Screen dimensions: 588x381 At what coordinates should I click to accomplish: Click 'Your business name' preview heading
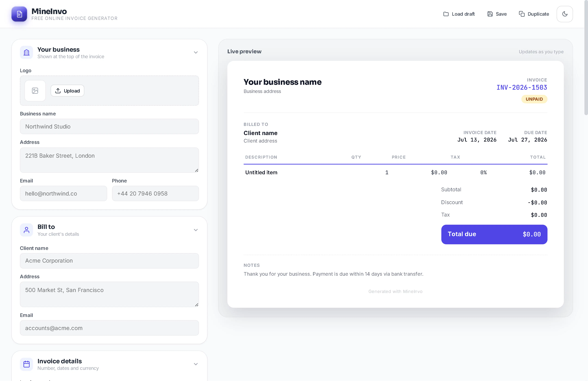[282, 82]
